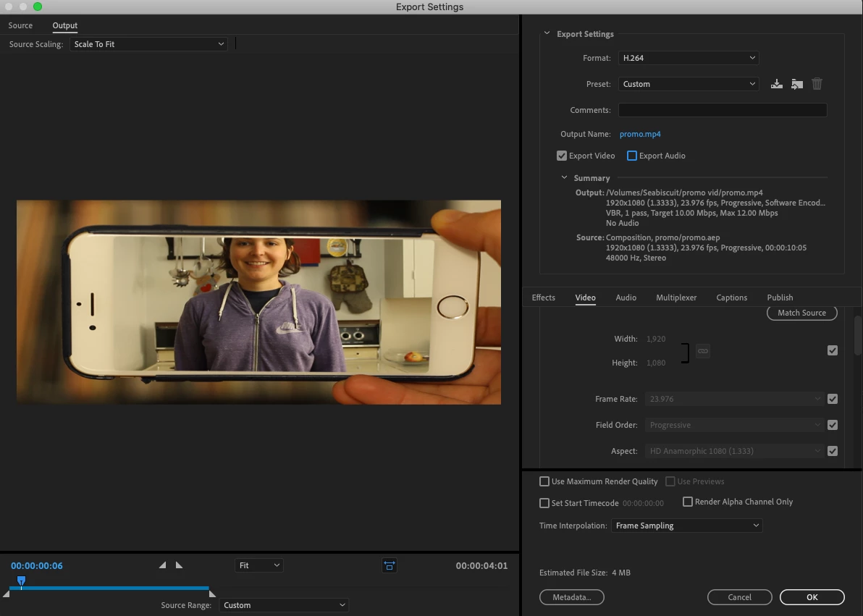Click the Set Out Point triangle icon

(179, 565)
